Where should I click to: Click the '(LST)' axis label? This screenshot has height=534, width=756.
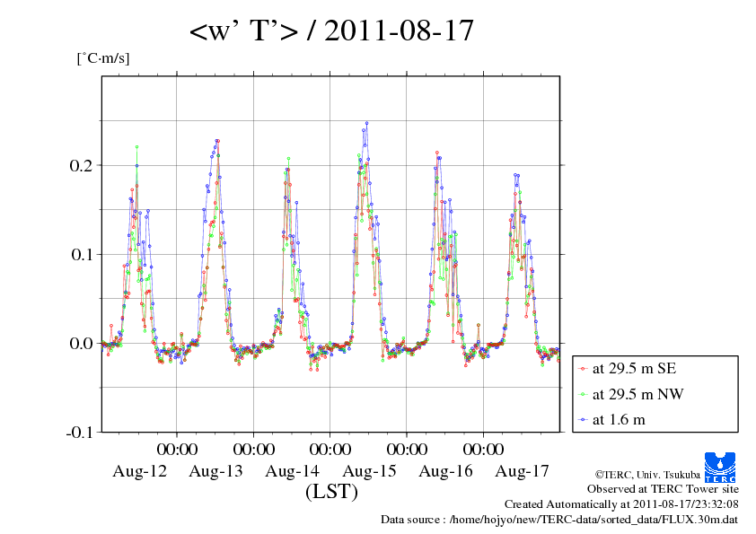[x=331, y=492]
